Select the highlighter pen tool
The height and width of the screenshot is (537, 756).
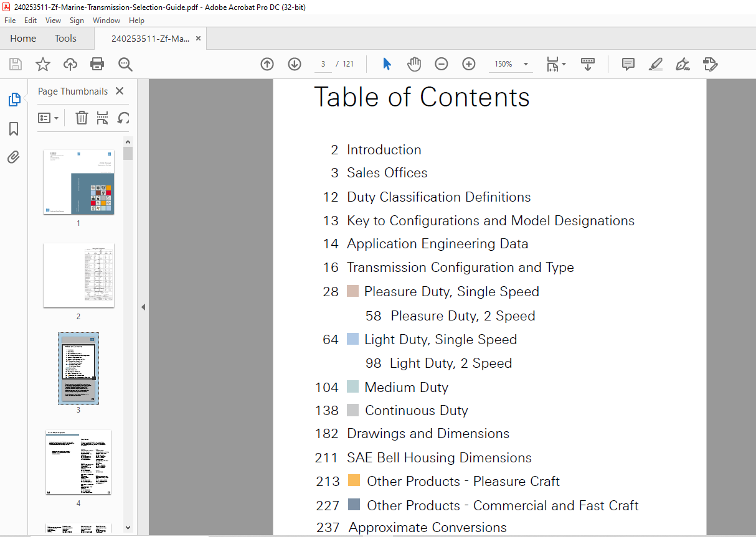click(x=655, y=64)
